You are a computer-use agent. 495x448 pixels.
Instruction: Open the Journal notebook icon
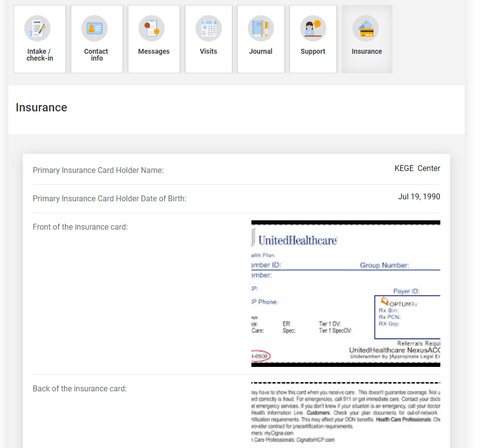[261, 28]
